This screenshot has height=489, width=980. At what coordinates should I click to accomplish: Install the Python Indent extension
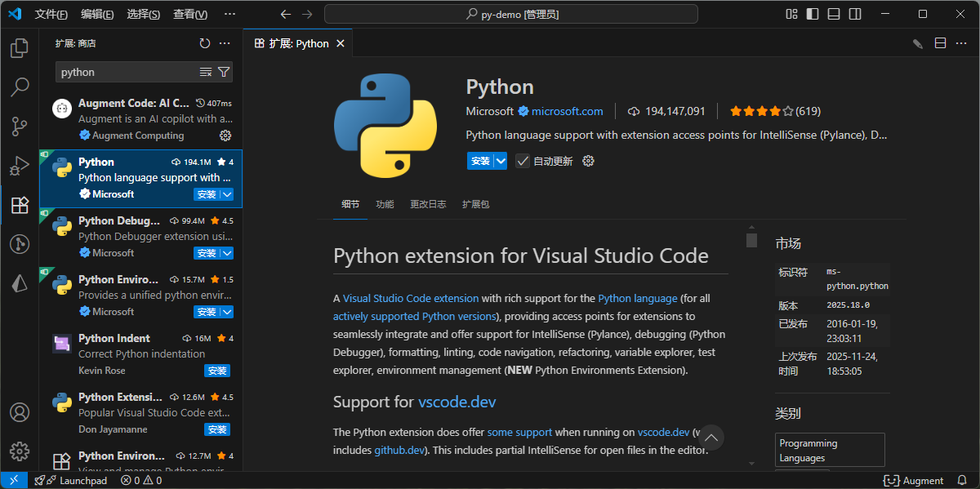[x=216, y=371]
